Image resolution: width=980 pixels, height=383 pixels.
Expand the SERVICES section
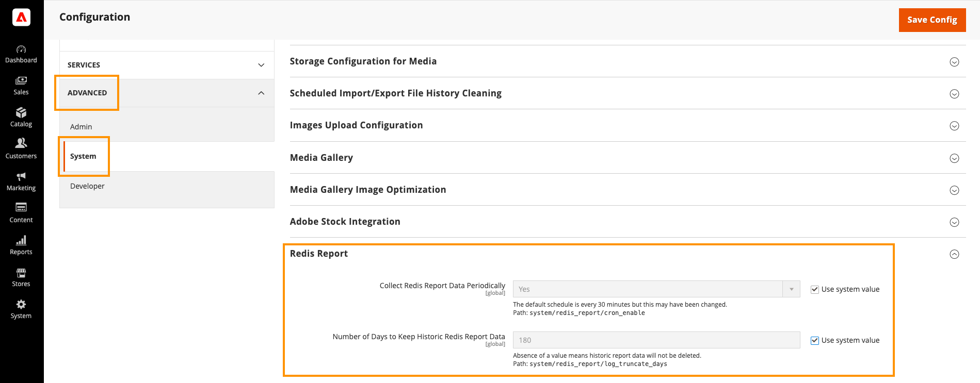pos(167,65)
